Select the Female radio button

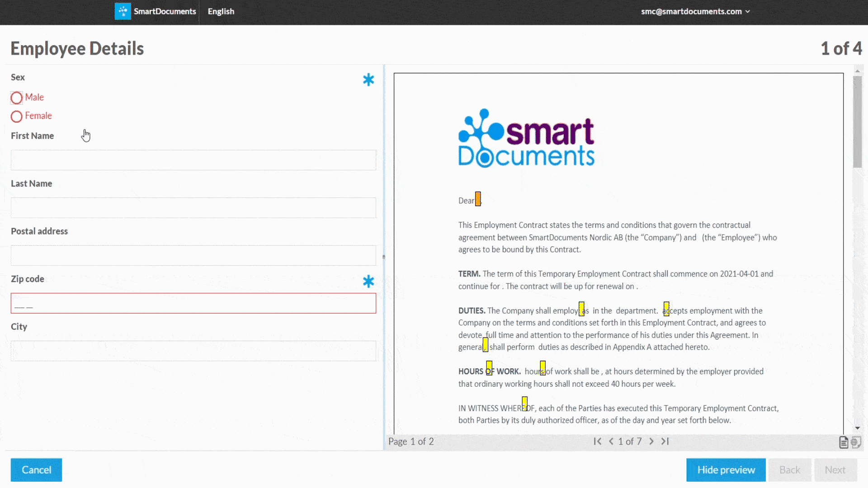click(x=17, y=117)
